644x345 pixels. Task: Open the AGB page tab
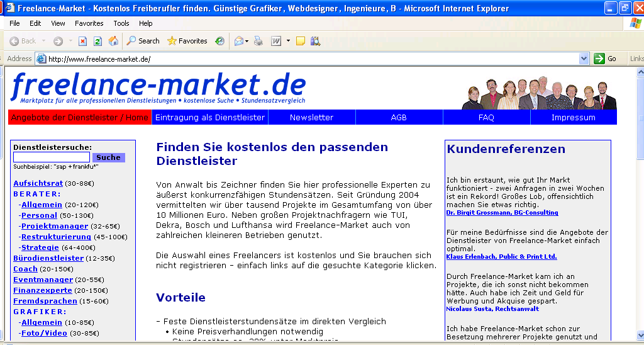[x=399, y=117]
